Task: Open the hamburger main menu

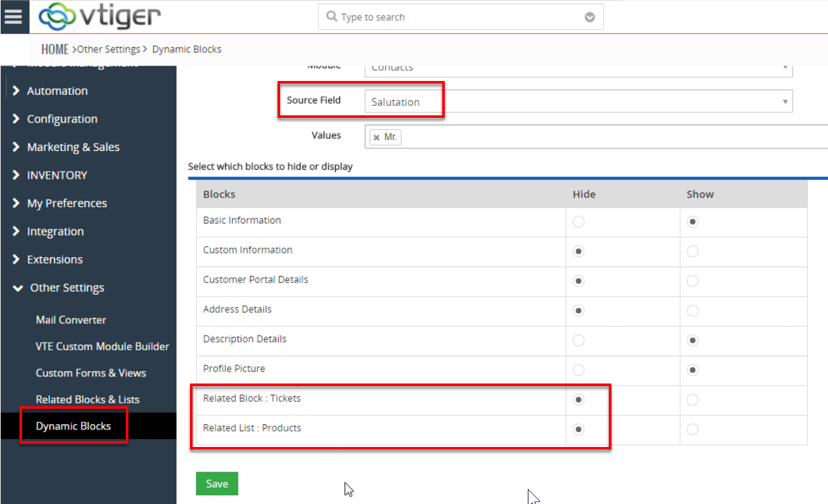Action: [x=14, y=16]
